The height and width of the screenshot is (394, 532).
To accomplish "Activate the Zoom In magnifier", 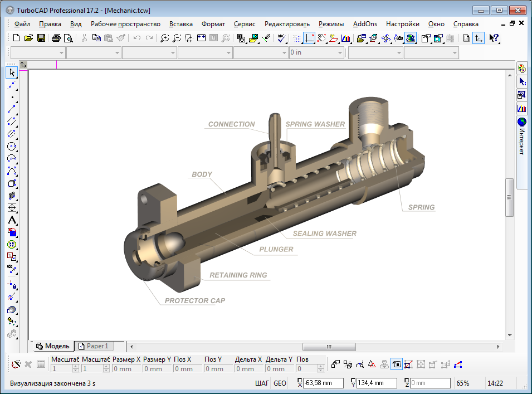I will (x=164, y=38).
